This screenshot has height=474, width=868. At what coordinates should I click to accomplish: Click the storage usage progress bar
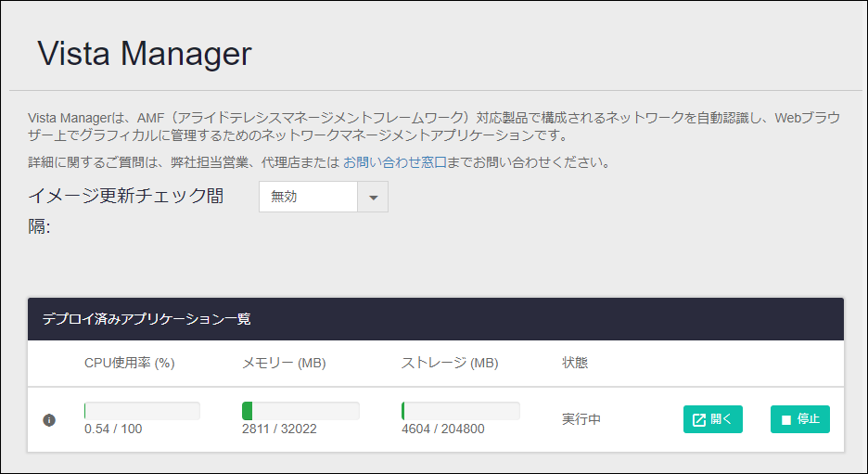461,411
